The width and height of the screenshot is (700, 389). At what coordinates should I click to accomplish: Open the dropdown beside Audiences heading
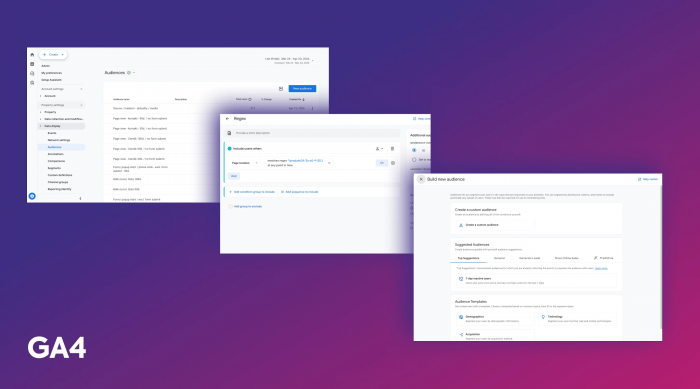point(134,73)
